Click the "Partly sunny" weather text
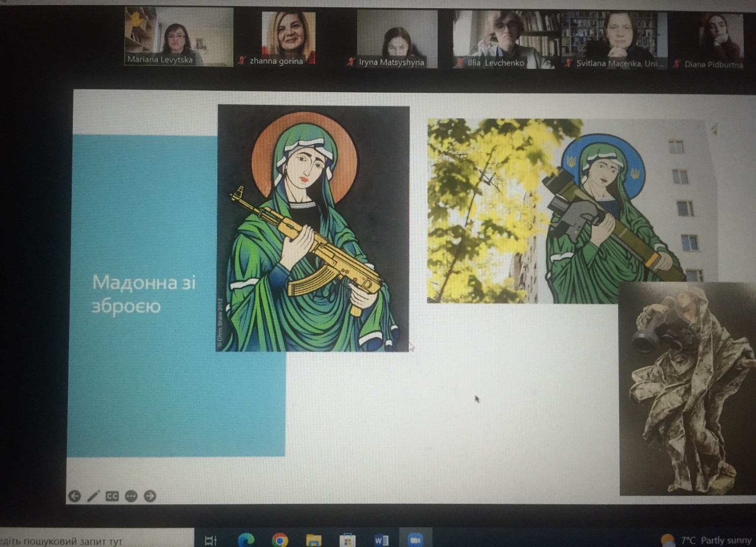The image size is (756, 547). click(726, 540)
